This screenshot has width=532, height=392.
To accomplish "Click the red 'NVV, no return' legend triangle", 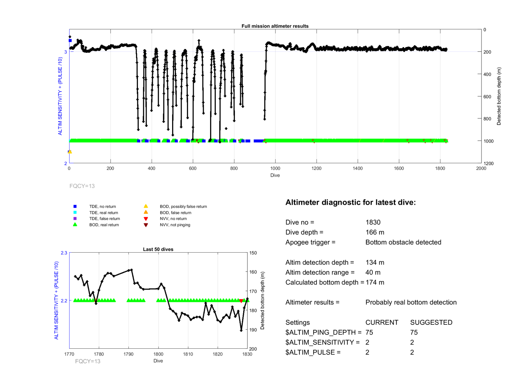I will pos(146,219).
